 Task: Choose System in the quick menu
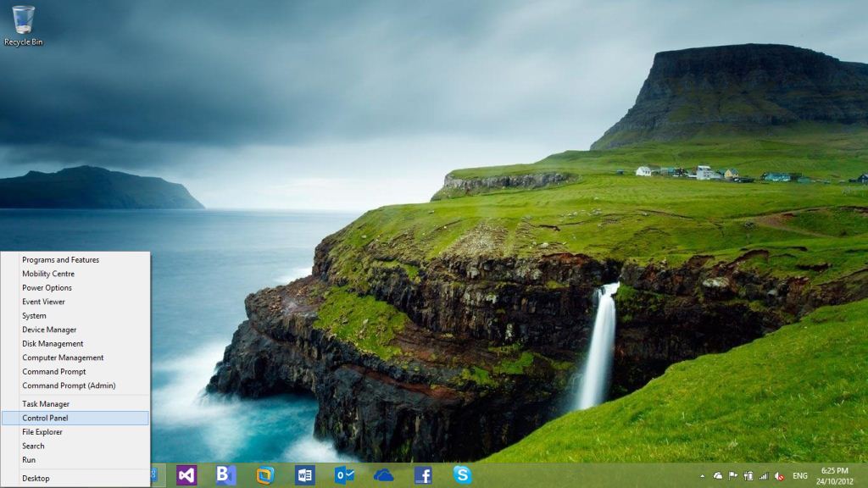(x=75, y=316)
